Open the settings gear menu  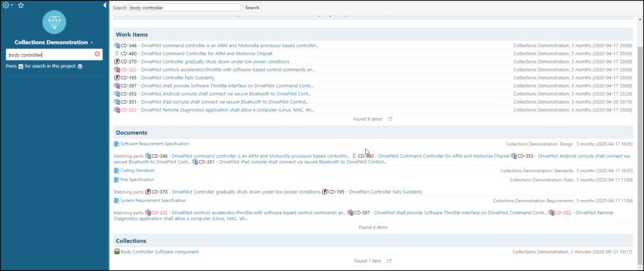click(6, 5)
